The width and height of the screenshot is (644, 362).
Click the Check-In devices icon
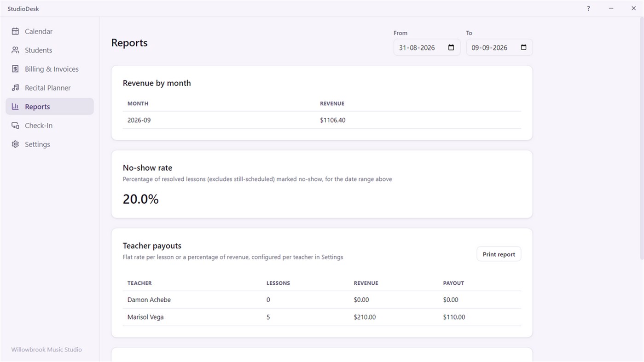(15, 126)
